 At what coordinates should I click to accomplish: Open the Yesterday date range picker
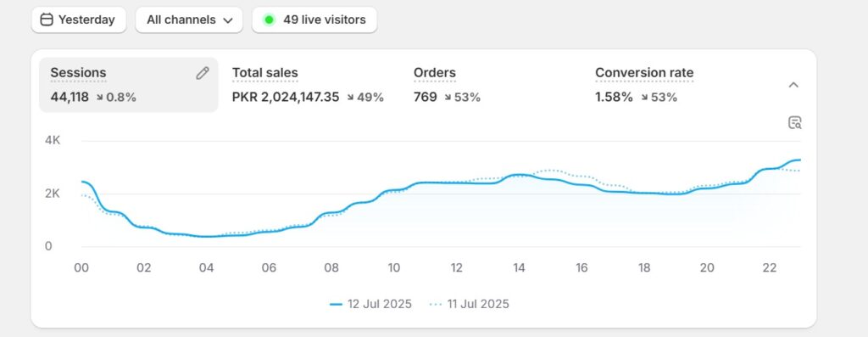pyautogui.click(x=79, y=20)
